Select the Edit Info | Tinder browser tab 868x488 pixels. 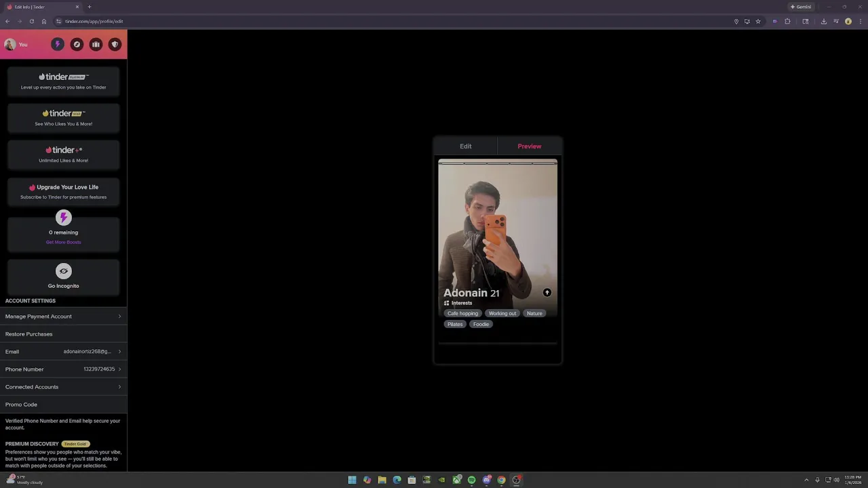43,7
